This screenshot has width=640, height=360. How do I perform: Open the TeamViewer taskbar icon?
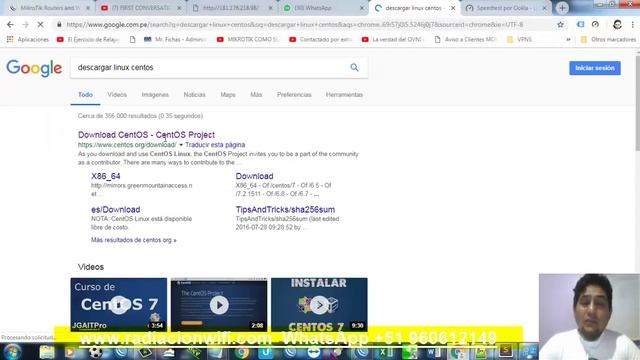[x=314, y=352]
